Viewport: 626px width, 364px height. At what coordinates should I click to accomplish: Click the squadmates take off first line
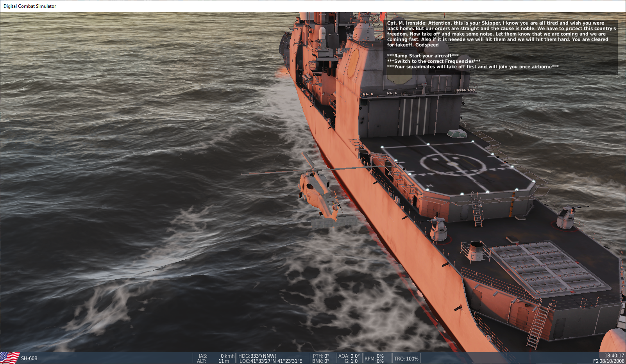point(473,67)
